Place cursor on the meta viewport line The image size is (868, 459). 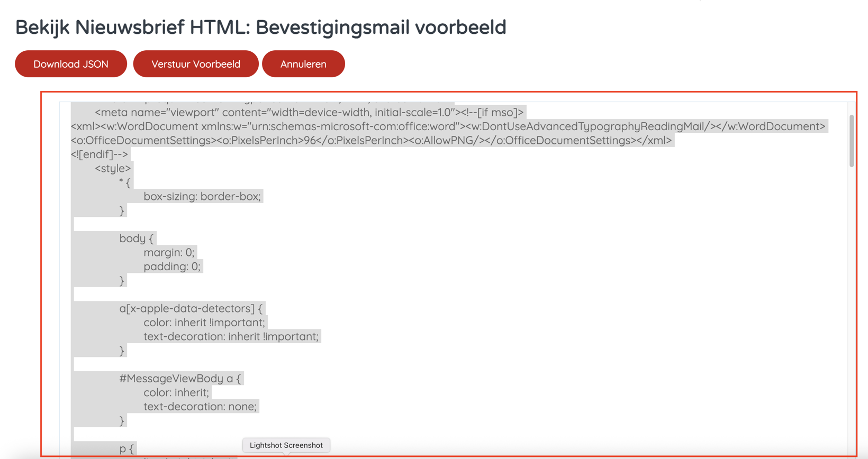coord(309,112)
